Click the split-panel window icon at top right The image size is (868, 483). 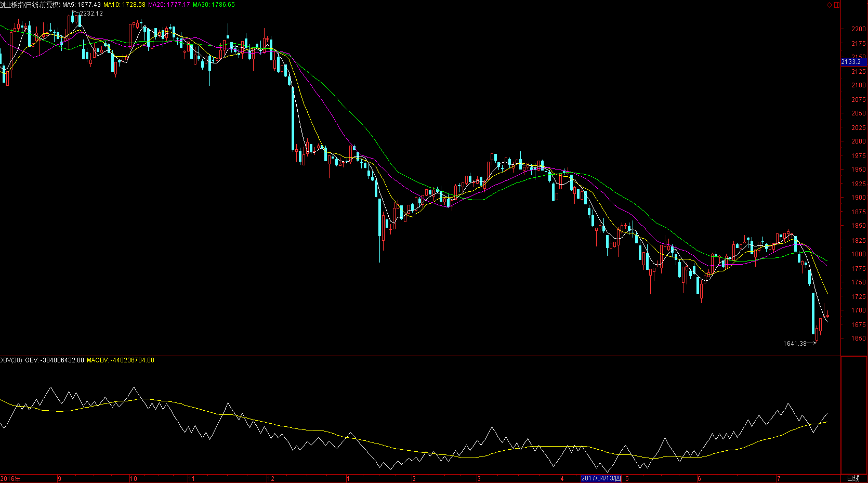(837, 5)
